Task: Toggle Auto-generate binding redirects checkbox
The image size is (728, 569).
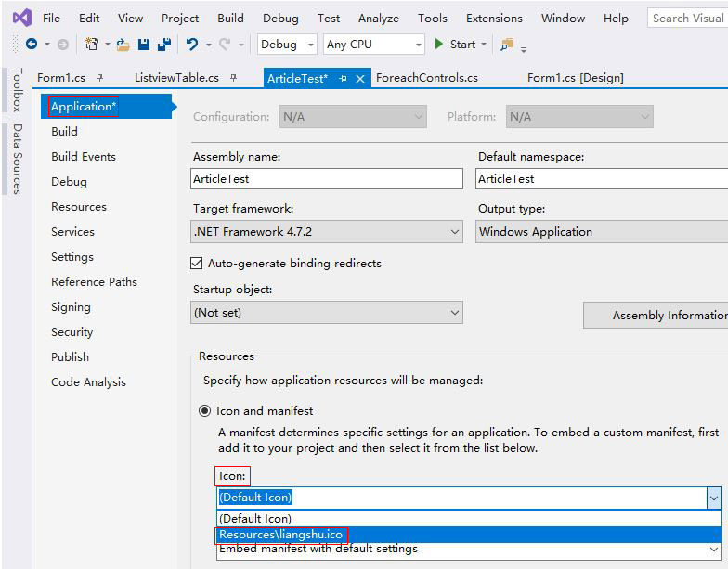Action: 197,264
